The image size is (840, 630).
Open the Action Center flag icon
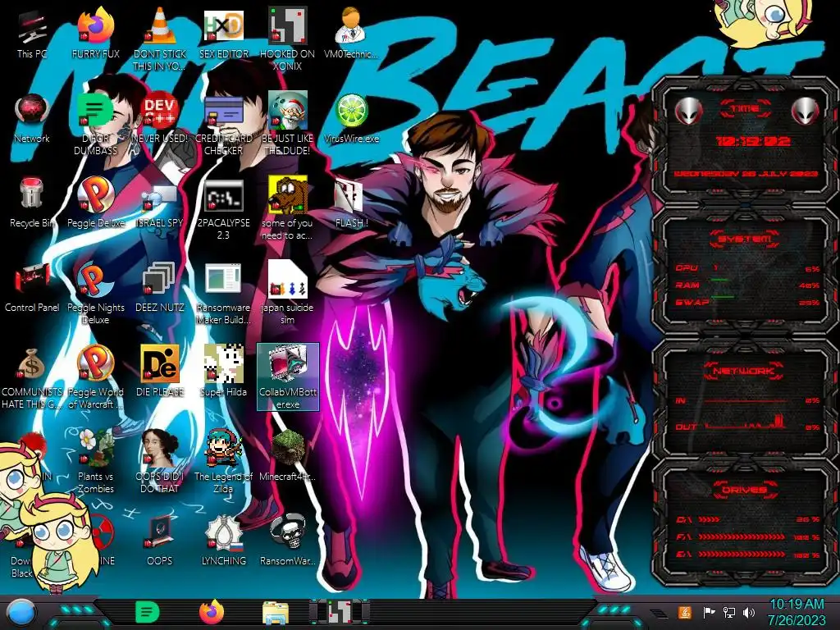[708, 612]
